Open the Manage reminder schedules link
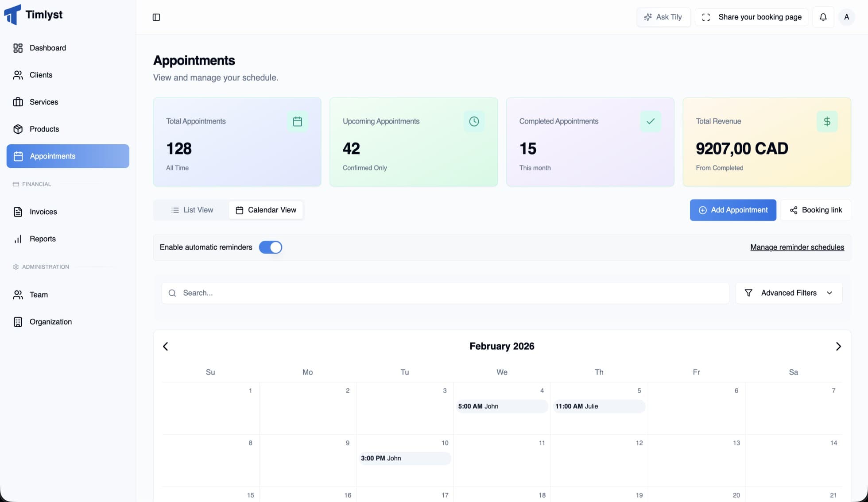The height and width of the screenshot is (502, 868). pyautogui.click(x=797, y=247)
